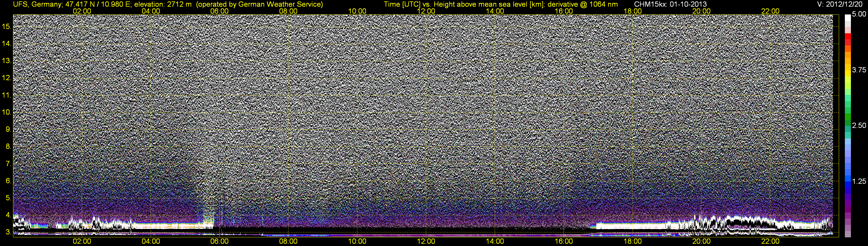This screenshot has height=246, width=868.
Task: Click top time axis label 02:00
Action: click(82, 11)
